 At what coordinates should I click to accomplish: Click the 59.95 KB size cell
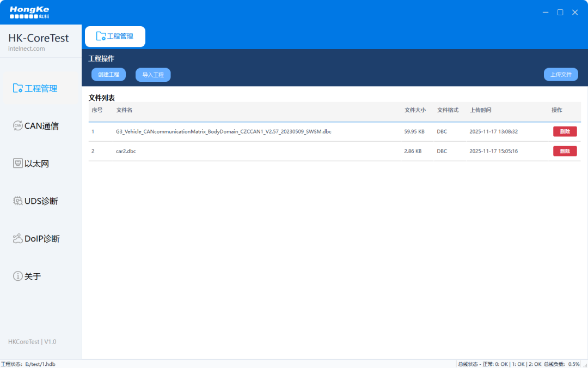pyautogui.click(x=414, y=131)
